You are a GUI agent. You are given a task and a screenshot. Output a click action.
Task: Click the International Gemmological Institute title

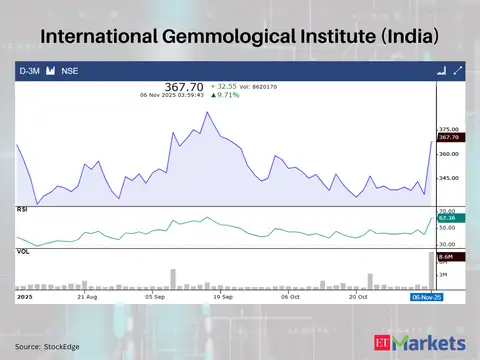coord(239,36)
